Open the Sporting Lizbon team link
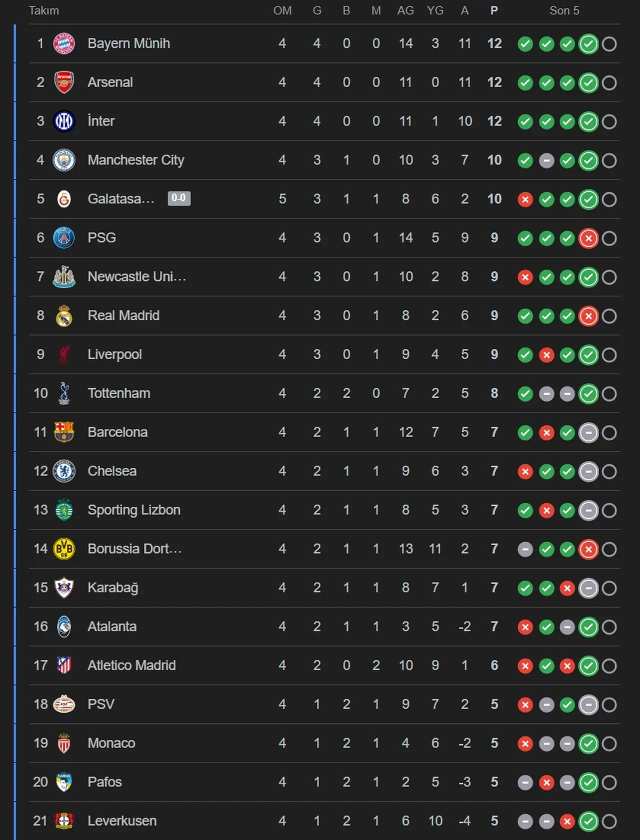This screenshot has height=840, width=640. [x=133, y=510]
